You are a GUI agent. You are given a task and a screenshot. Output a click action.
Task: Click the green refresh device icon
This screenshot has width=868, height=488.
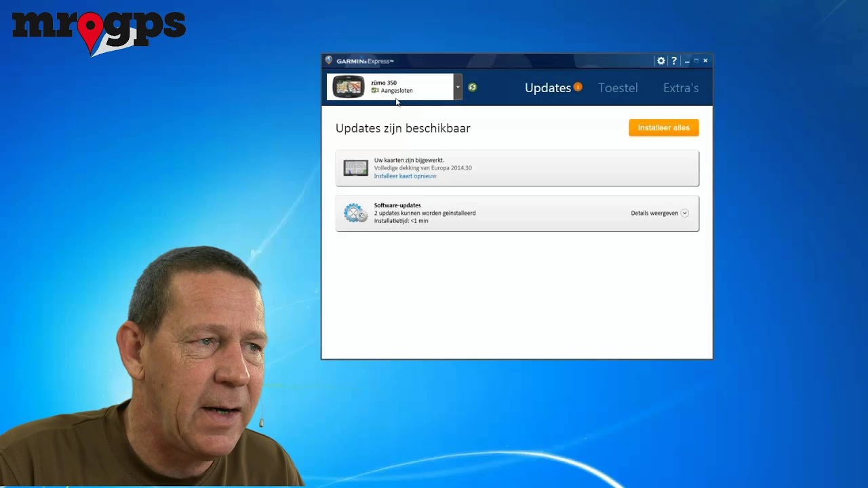click(473, 87)
